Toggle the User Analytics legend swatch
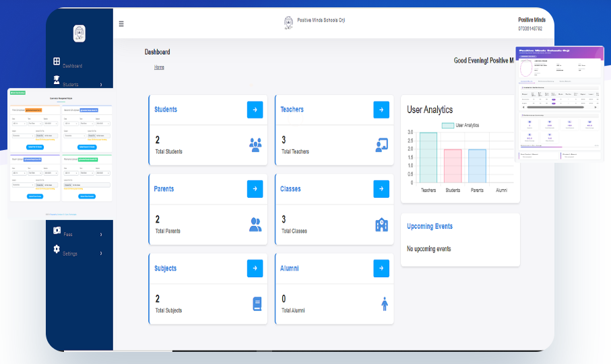The width and height of the screenshot is (611, 364). tap(448, 125)
